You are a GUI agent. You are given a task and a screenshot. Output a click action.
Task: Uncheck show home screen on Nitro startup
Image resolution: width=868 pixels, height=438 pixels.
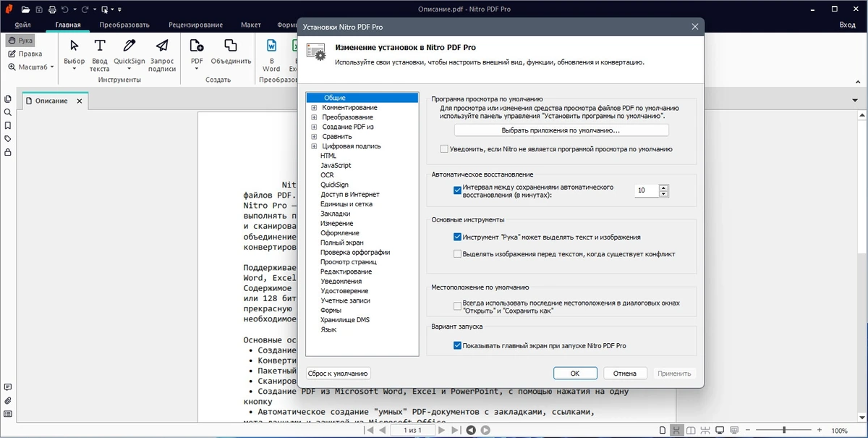click(457, 345)
